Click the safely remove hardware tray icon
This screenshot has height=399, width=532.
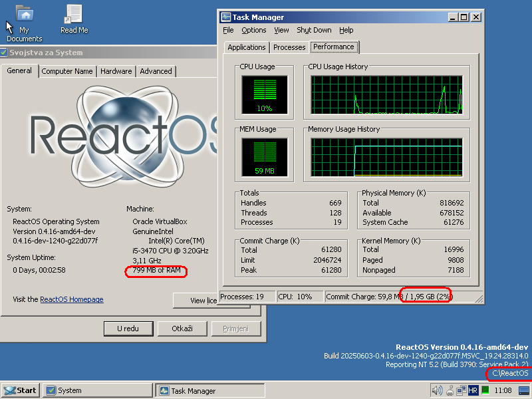pyautogui.click(x=450, y=390)
